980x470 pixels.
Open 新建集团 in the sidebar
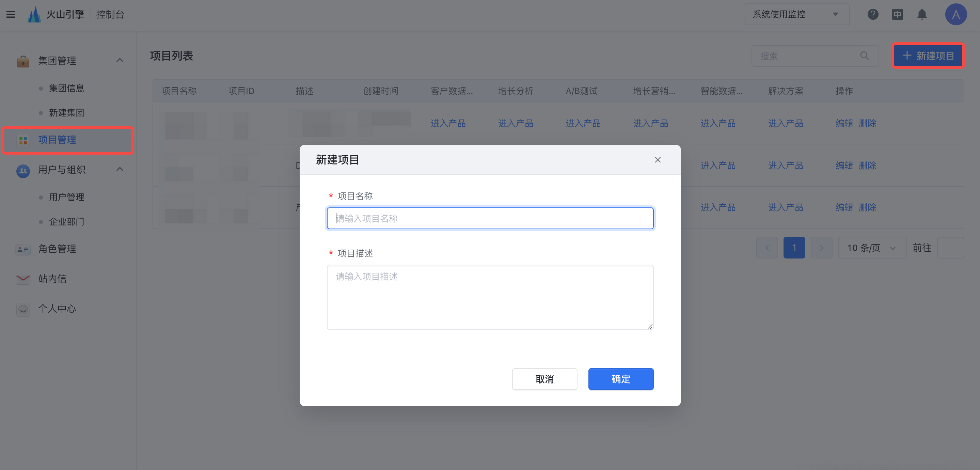click(x=67, y=113)
